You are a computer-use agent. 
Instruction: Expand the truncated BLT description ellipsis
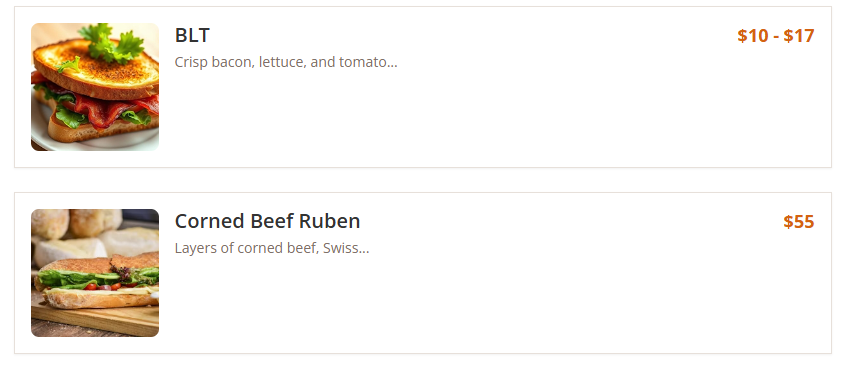[392, 64]
